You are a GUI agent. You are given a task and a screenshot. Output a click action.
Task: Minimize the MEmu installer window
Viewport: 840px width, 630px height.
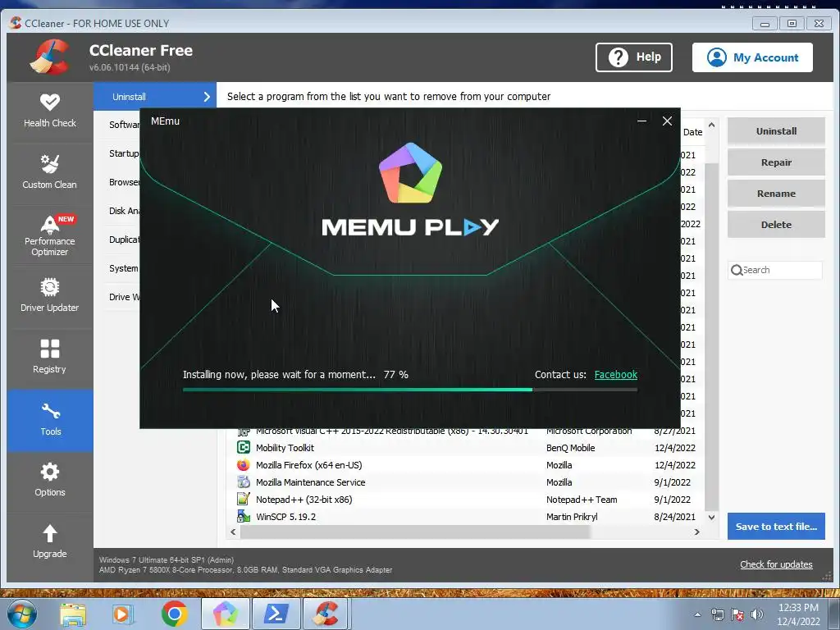(x=641, y=121)
